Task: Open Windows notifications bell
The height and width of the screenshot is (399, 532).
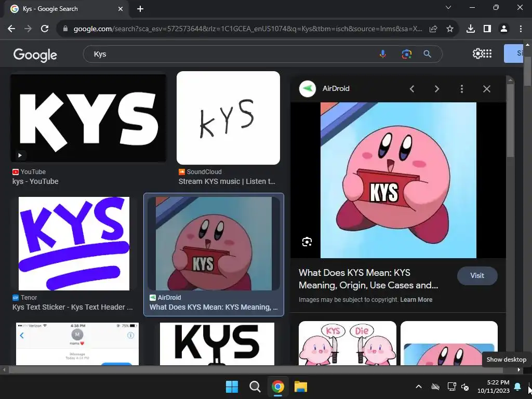Action: [517, 387]
